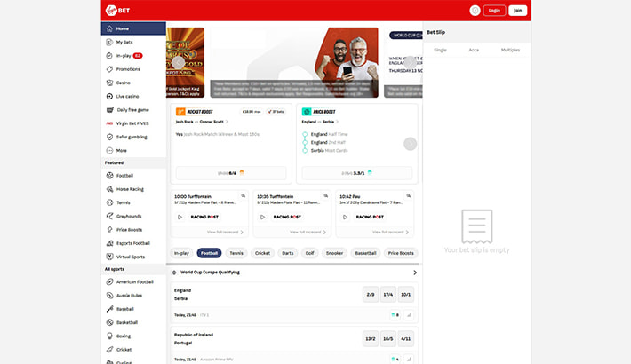Open the round icon beside Login
Viewport: 631px width, 364px height.
click(x=475, y=11)
